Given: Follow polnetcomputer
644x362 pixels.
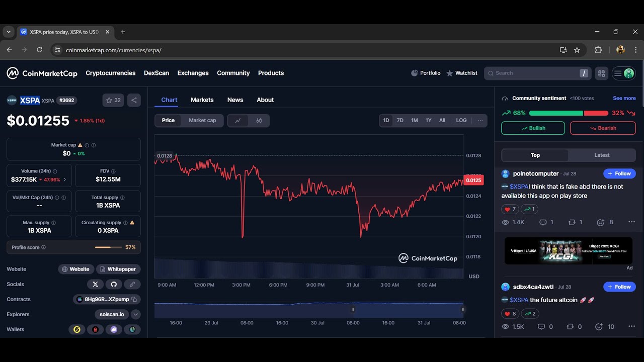Looking at the screenshot, I should tap(619, 174).
